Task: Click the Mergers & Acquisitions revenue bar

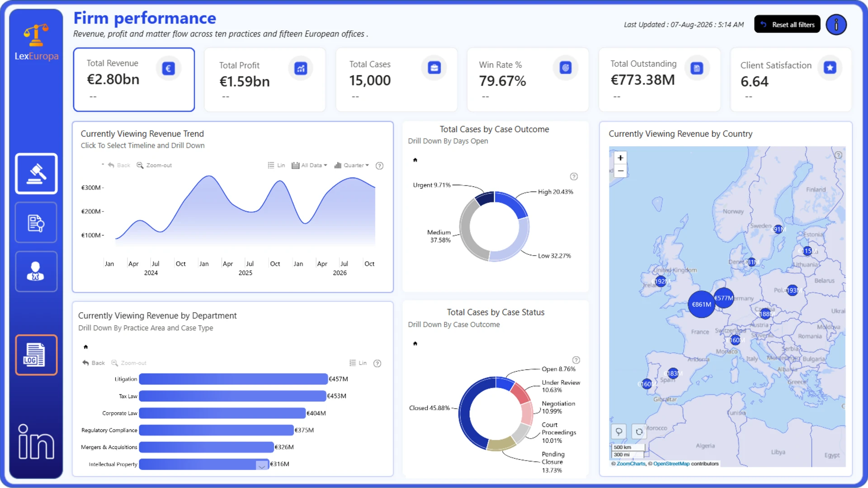Action: pos(207,447)
